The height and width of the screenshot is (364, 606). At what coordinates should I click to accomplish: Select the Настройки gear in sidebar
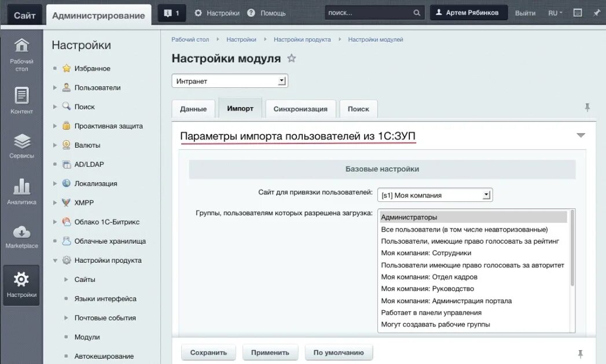pos(21,279)
